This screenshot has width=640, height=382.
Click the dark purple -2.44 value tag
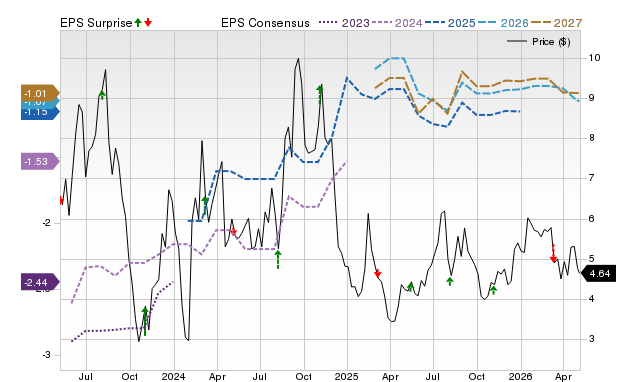point(40,282)
